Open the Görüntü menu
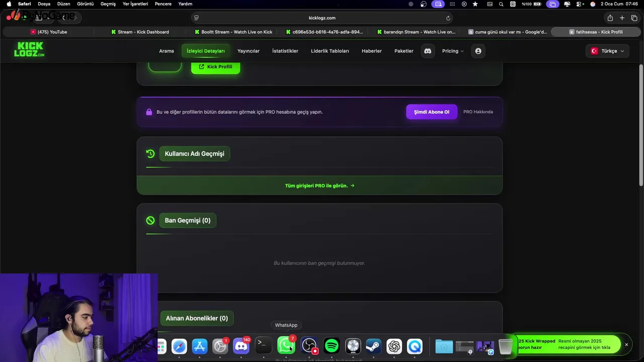This screenshot has height=362, width=644. coord(85,4)
